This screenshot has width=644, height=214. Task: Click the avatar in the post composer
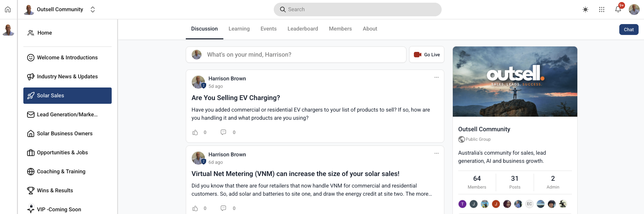point(197,55)
